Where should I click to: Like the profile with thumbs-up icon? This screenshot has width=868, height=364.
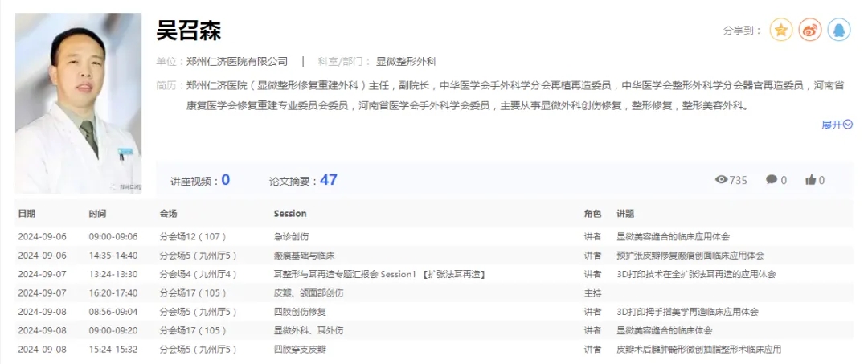810,180
